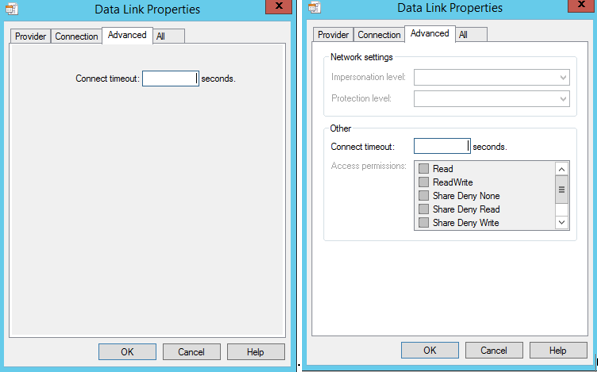This screenshot has height=374, width=598.
Task: Open Connection tab in left window
Action: (76, 36)
